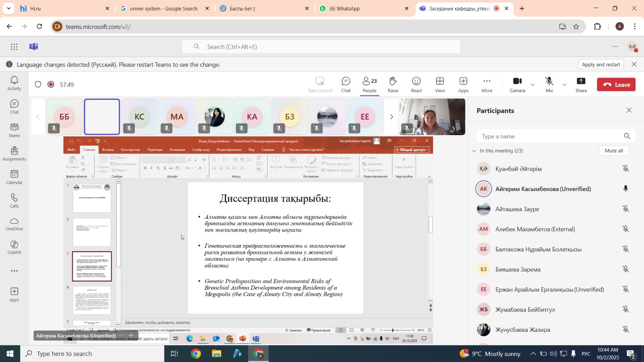Screen dimensions: 644x362
Task: Open the React emoji menu
Action: (416, 84)
